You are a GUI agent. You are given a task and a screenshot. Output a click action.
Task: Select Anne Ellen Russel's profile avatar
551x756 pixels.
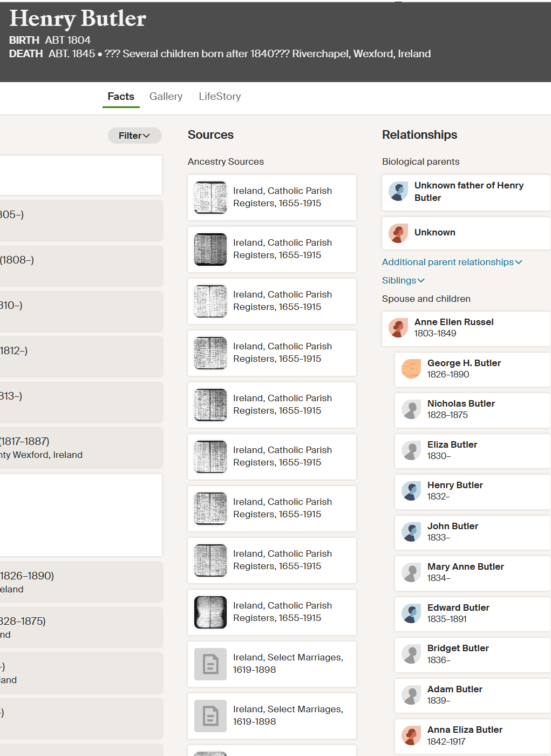[x=398, y=328]
